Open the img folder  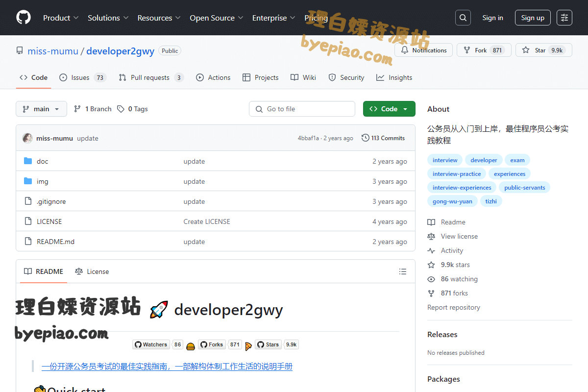(43, 181)
